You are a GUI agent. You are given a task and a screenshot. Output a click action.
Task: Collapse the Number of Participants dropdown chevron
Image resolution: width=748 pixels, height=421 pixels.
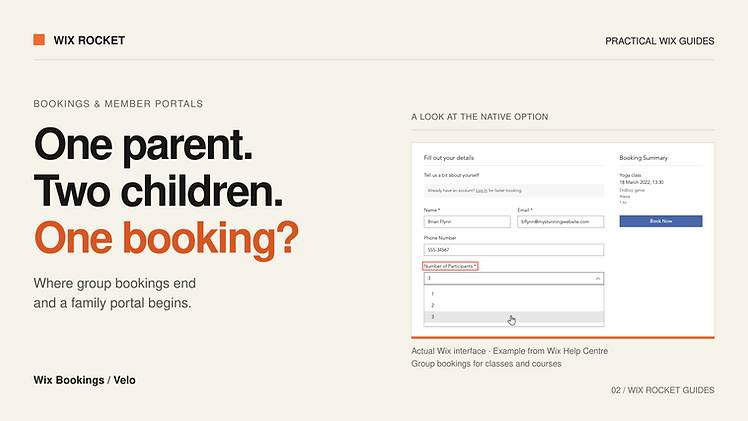point(598,278)
